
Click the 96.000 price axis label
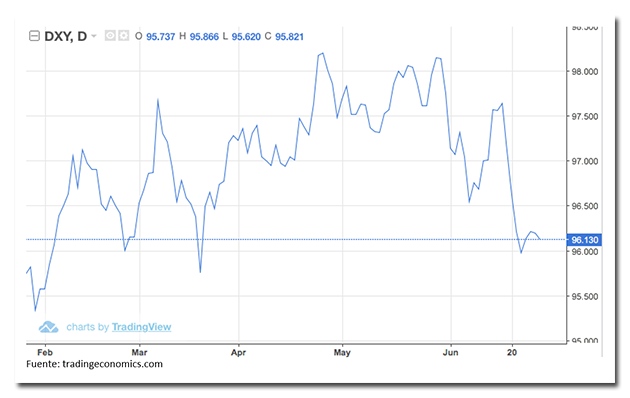click(585, 252)
